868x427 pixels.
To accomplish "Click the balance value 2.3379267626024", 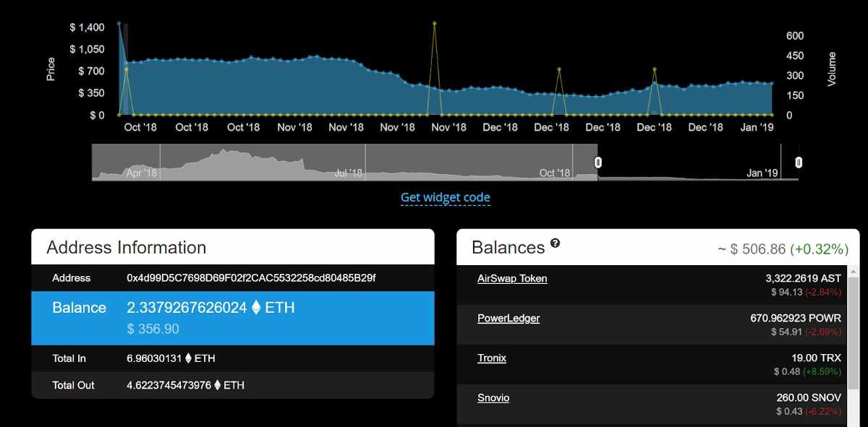I will coord(187,308).
